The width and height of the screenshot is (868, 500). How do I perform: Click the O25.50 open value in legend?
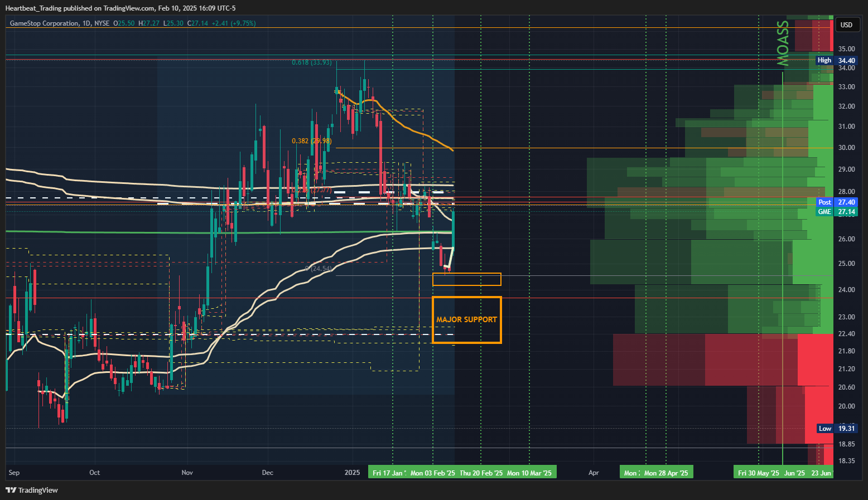click(124, 23)
